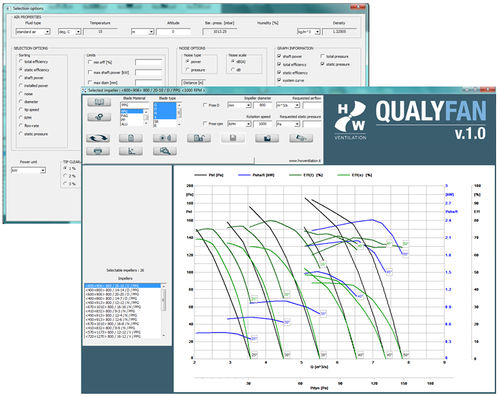Disable the shaft power graph checkbox

click(279, 56)
